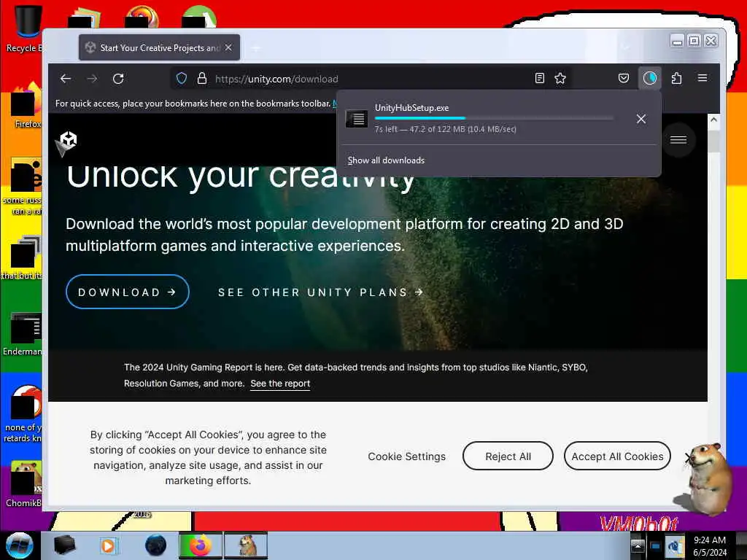Click the page scrollbar up arrow
This screenshot has height=560, width=747.
tap(713, 120)
